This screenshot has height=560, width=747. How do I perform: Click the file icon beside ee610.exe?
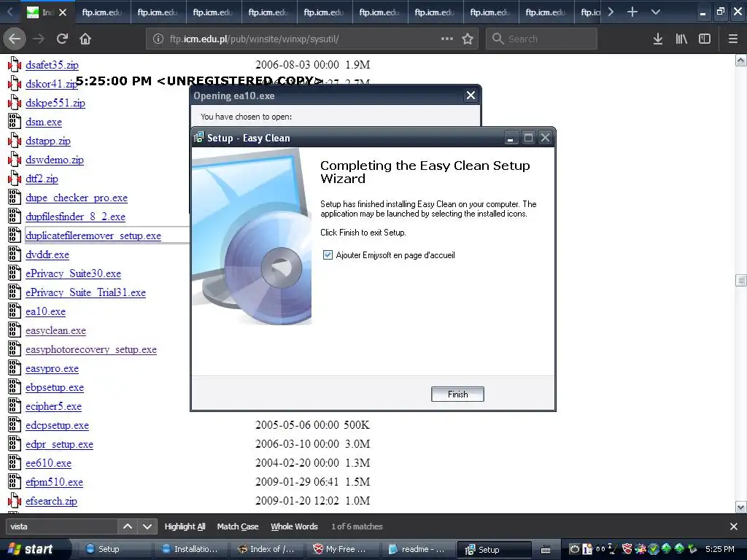(15, 463)
